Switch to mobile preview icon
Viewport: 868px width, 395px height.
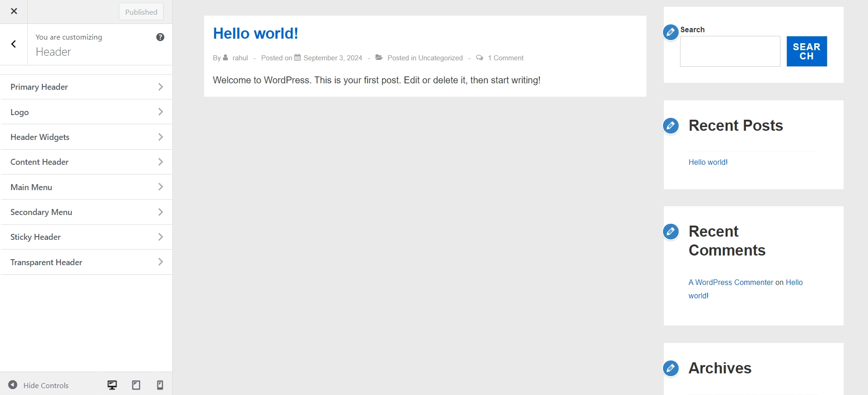tap(160, 385)
